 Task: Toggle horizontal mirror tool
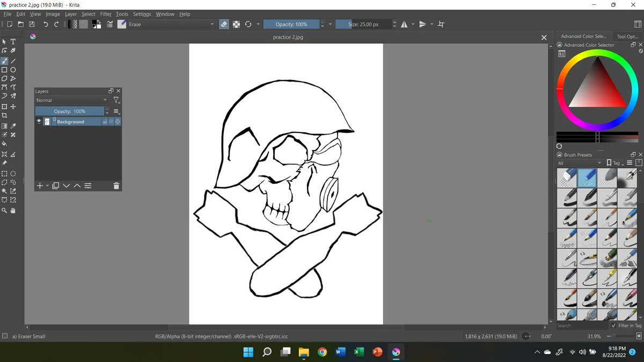pyautogui.click(x=404, y=24)
